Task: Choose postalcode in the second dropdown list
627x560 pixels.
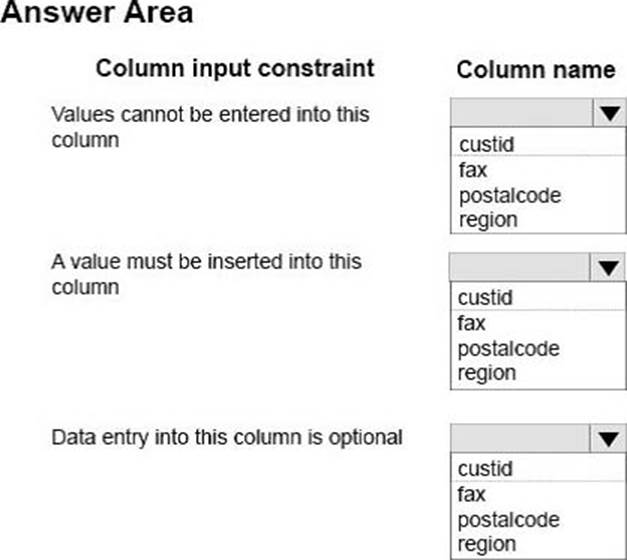Action: (508, 349)
